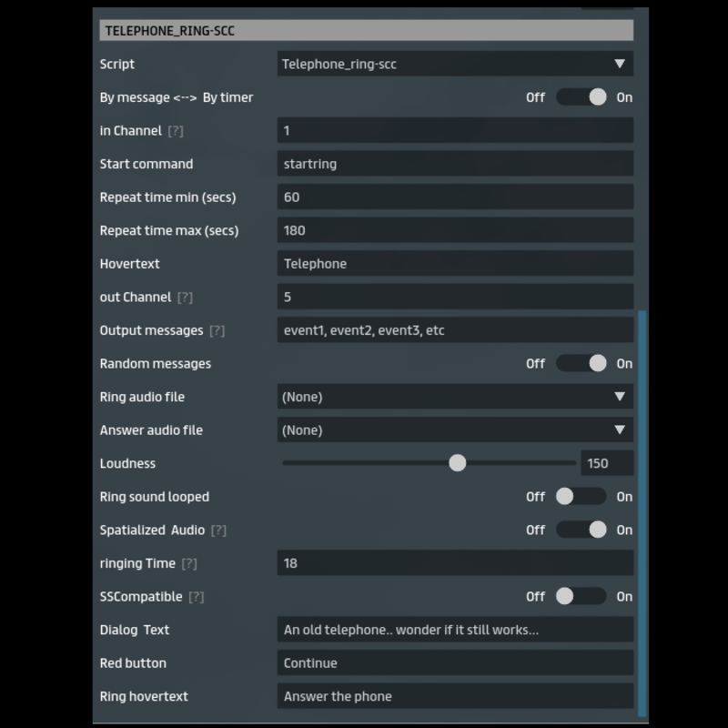Expand the Ring audio file dropdown
728x728 pixels.
coord(454,397)
